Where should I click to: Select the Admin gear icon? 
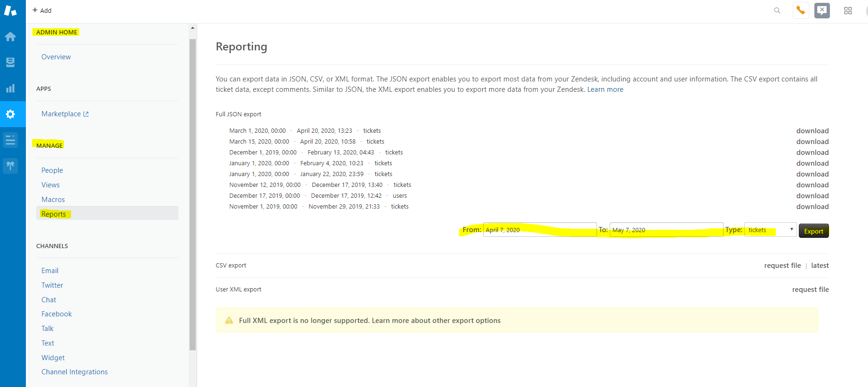coord(10,114)
